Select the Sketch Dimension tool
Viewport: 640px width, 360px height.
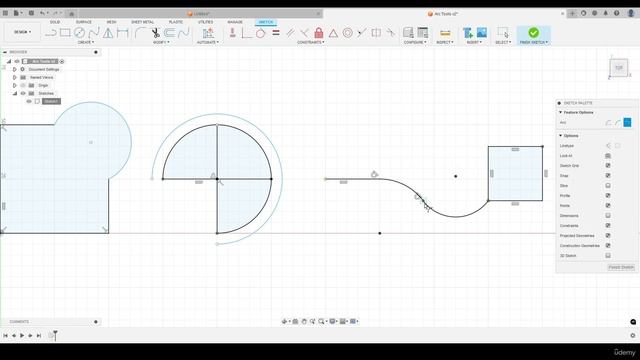click(122, 33)
